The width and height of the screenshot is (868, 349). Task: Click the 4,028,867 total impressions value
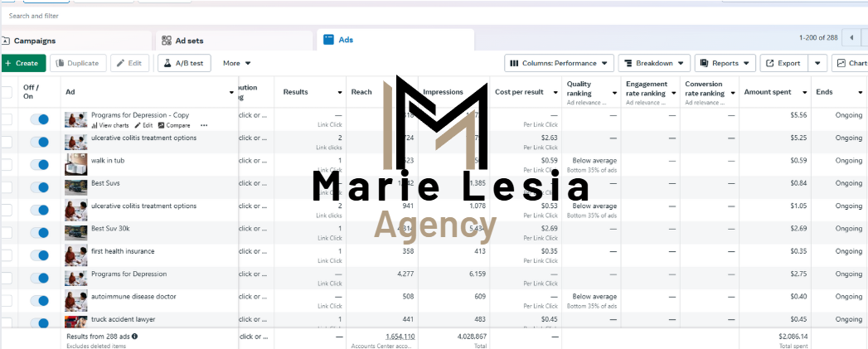click(x=471, y=337)
